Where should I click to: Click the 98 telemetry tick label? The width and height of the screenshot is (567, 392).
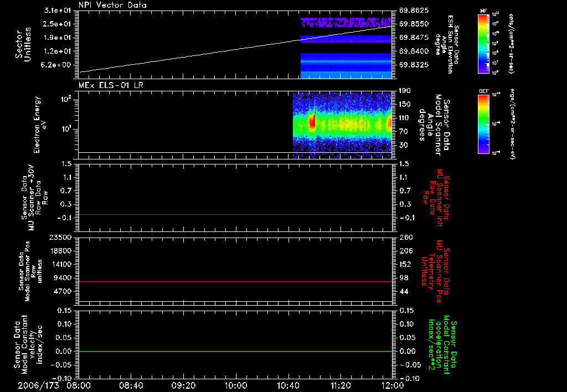(404, 278)
